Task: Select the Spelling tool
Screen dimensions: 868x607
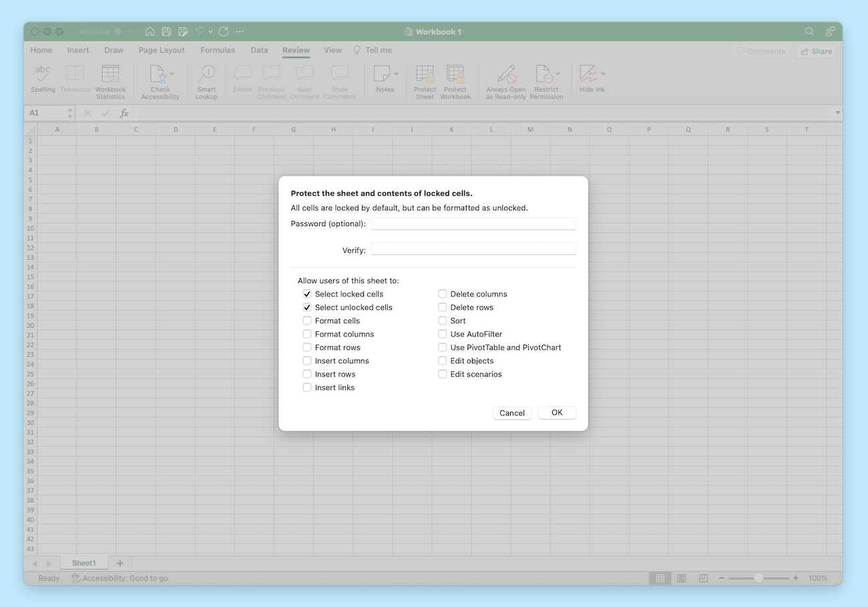Action: tap(43, 80)
